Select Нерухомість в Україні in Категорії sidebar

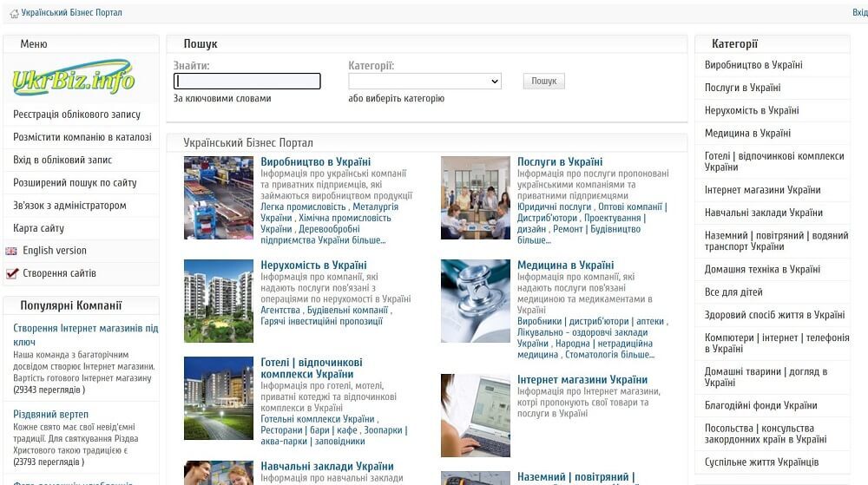(752, 110)
